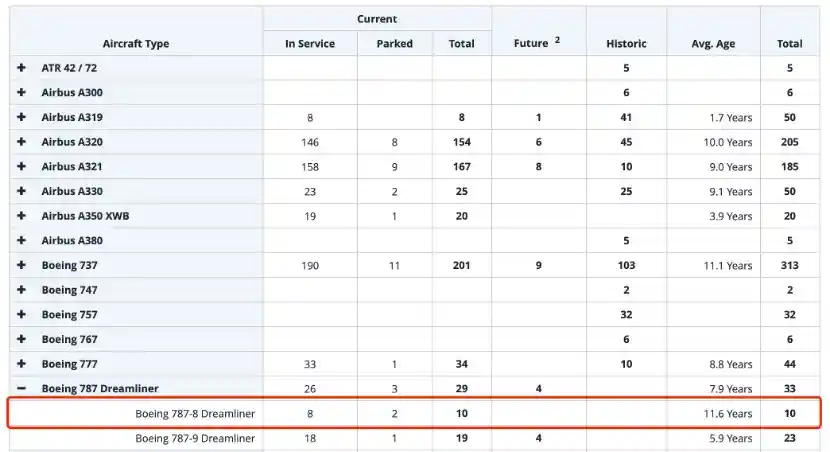This screenshot has height=452, width=830.
Task: Click plus icon next to Boeing 737
Action: 21,265
